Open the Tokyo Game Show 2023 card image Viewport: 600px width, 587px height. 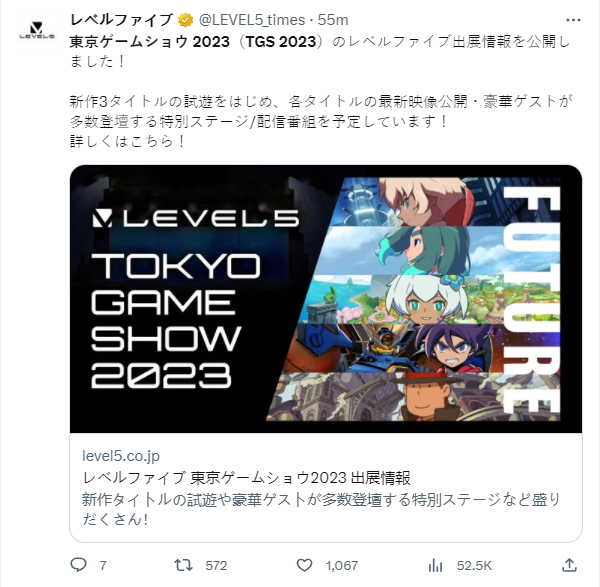pos(326,299)
